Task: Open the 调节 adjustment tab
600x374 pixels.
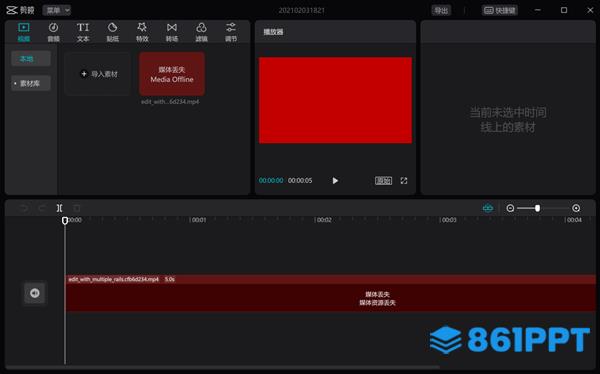Action: (231, 32)
